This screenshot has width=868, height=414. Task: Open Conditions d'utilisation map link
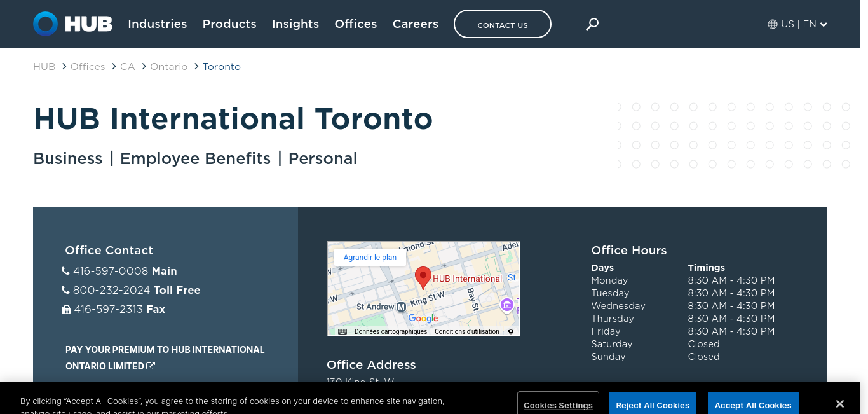click(x=467, y=331)
